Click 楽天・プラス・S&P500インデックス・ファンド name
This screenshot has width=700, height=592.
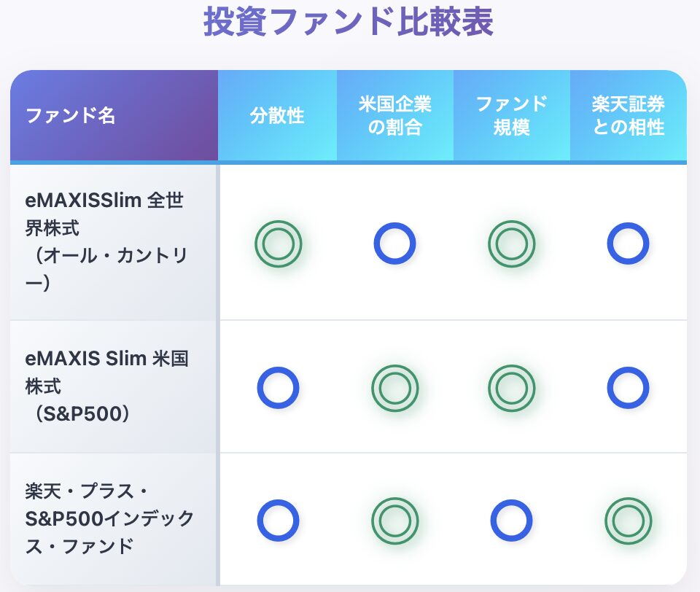[x=109, y=519]
